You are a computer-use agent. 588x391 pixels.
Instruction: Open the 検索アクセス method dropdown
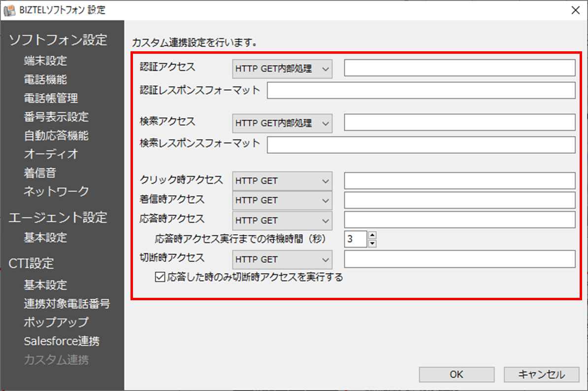(282, 123)
